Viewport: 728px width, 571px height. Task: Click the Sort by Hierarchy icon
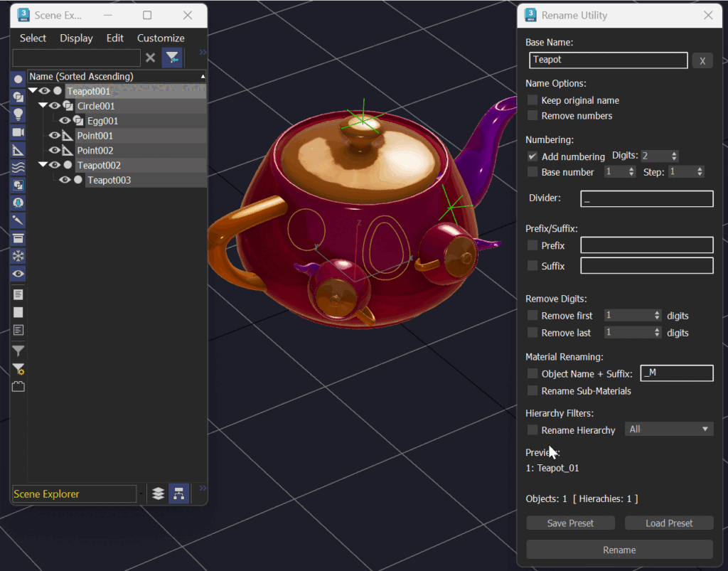(x=178, y=493)
